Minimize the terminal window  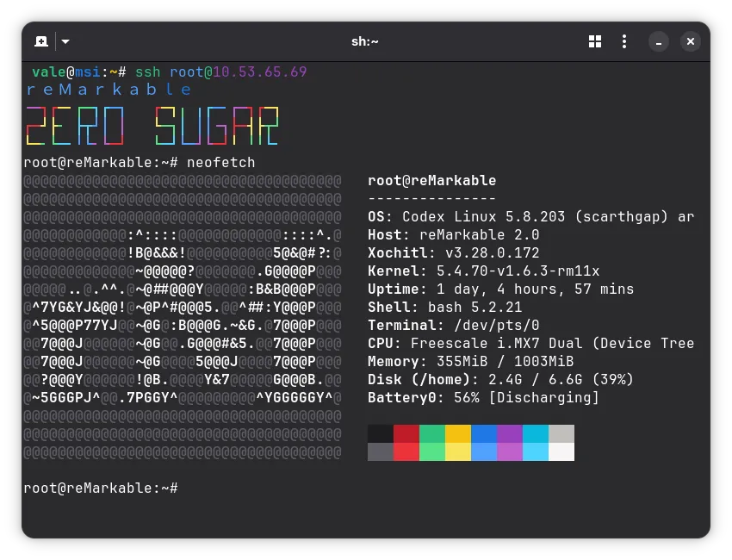(659, 42)
